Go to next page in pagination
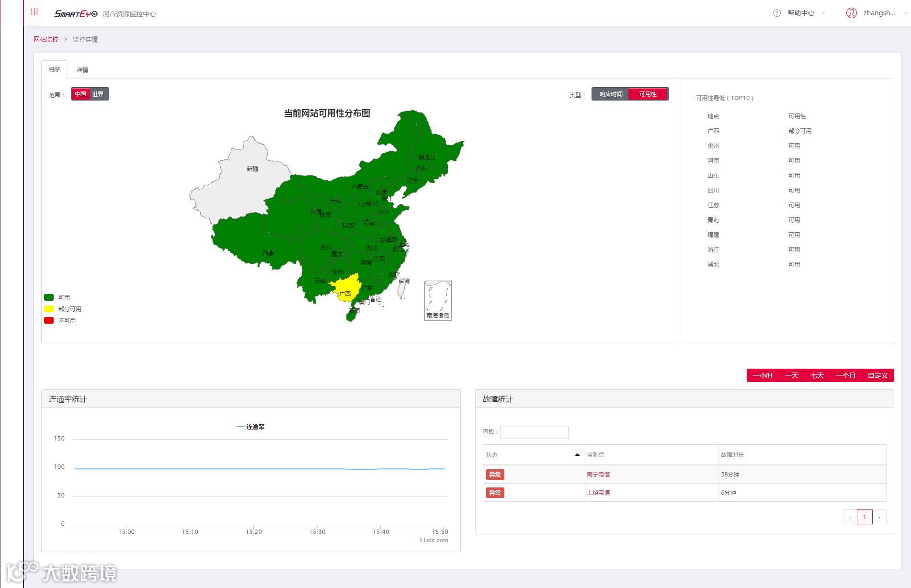The width and height of the screenshot is (911, 588). click(879, 517)
